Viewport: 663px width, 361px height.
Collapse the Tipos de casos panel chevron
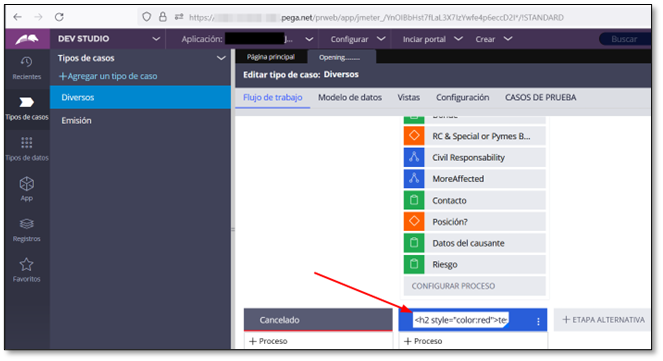(x=221, y=58)
